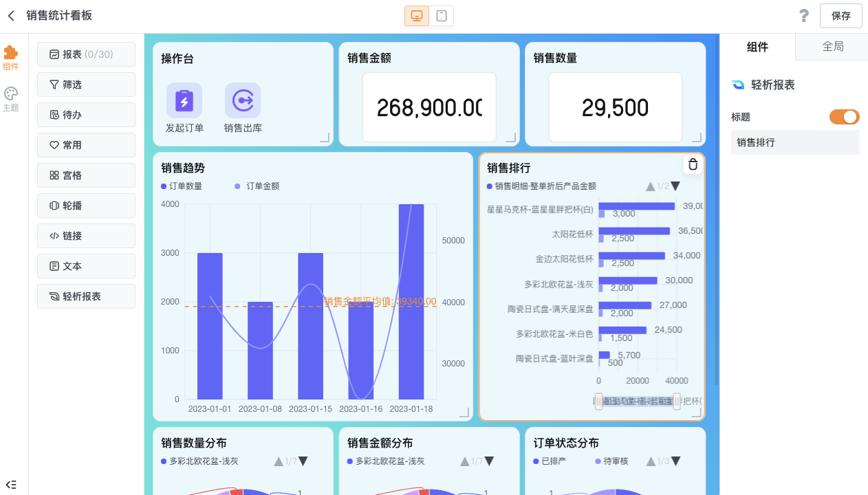Toggle 多彩北欧花盆-浅灰 legend in 销售金额分布

386,461
